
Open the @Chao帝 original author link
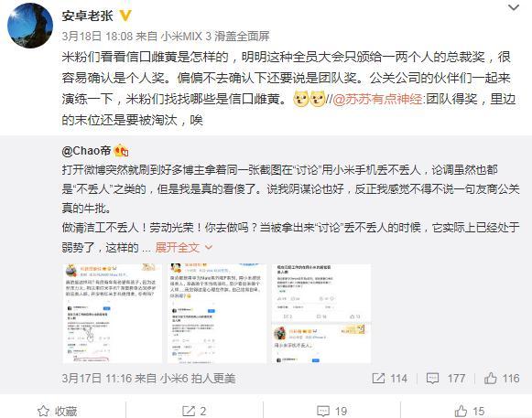(x=86, y=151)
